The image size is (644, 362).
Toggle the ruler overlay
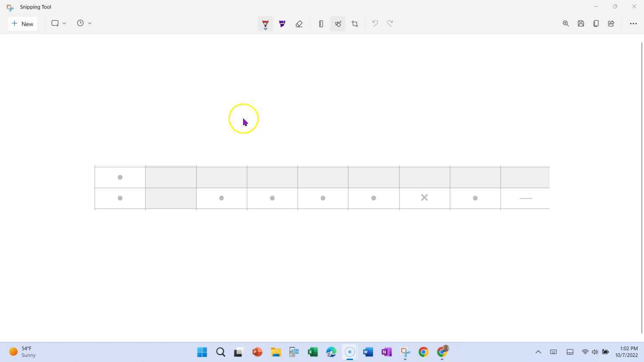(321, 23)
